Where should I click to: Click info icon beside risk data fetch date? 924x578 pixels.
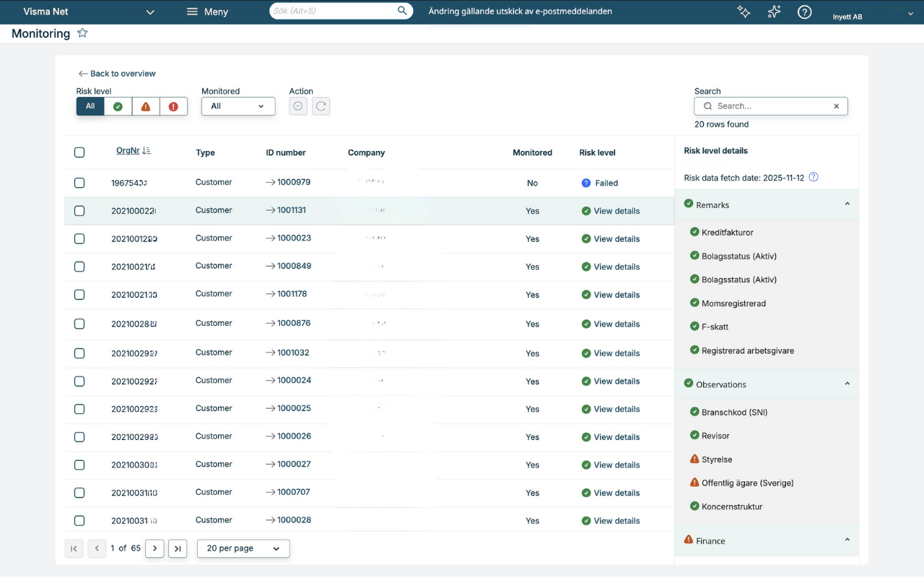(814, 177)
